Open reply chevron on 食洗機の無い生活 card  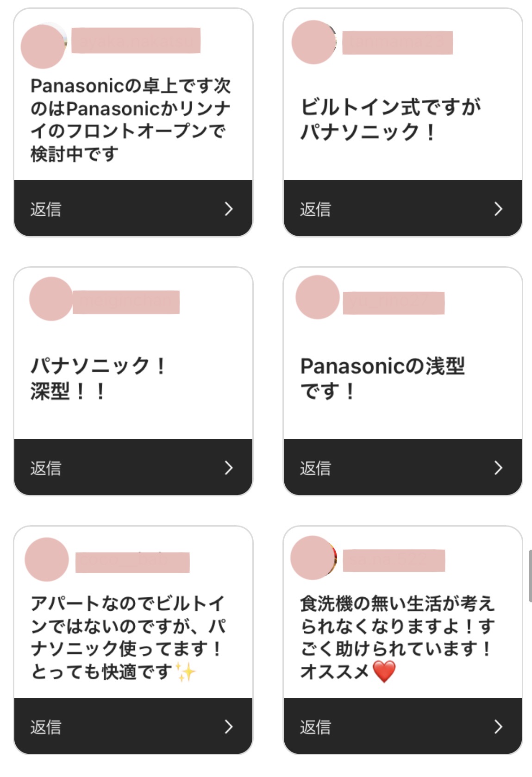coord(498,727)
